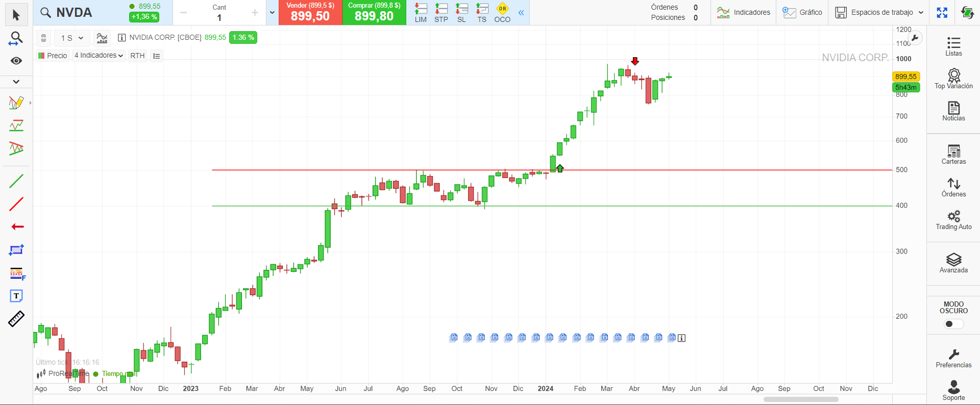Open the Noticias panel

pyautogui.click(x=953, y=111)
